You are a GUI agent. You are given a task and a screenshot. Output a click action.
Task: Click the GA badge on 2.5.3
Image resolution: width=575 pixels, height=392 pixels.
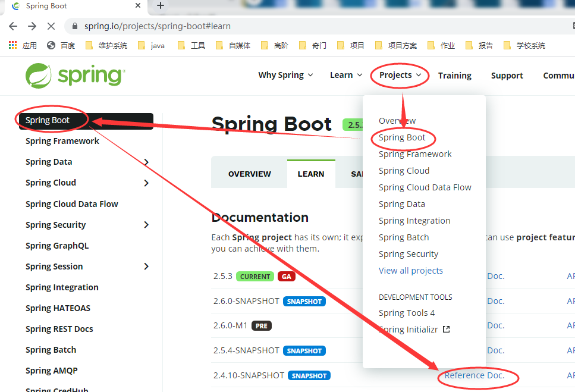(287, 277)
